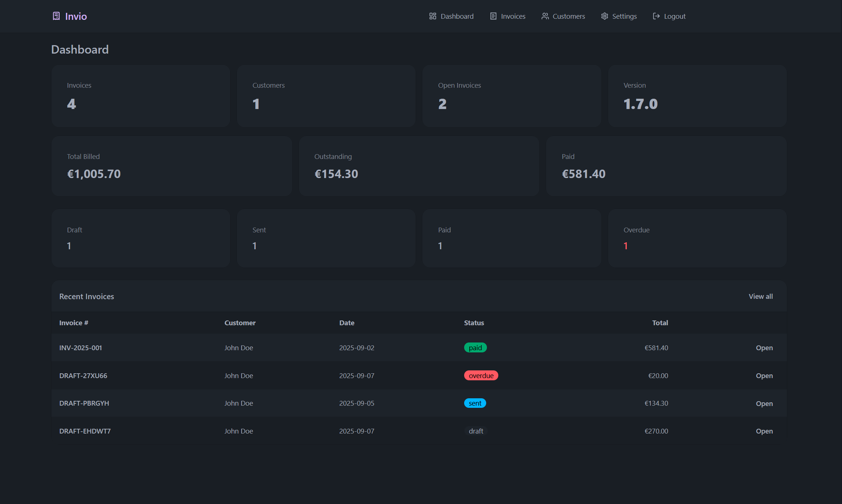The height and width of the screenshot is (504, 842).
Task: Click the Overdue summary card
Action: pyautogui.click(x=697, y=238)
